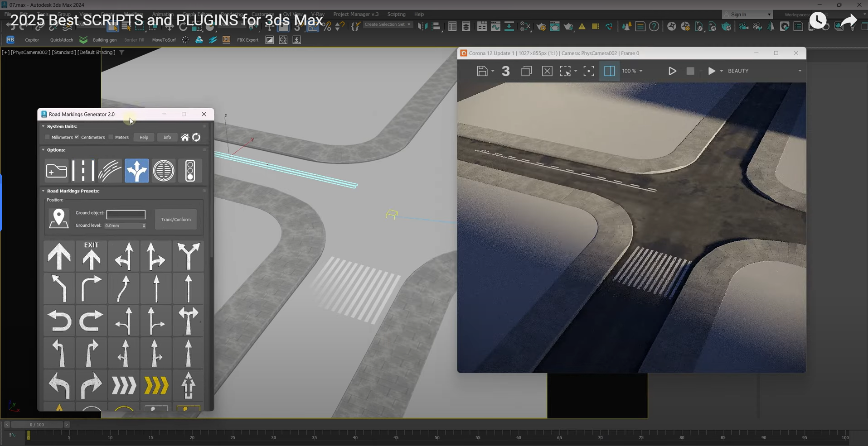Click the green layered arrows icon by QuickAttach
Viewport: 868px width, 446px height.
click(x=83, y=40)
